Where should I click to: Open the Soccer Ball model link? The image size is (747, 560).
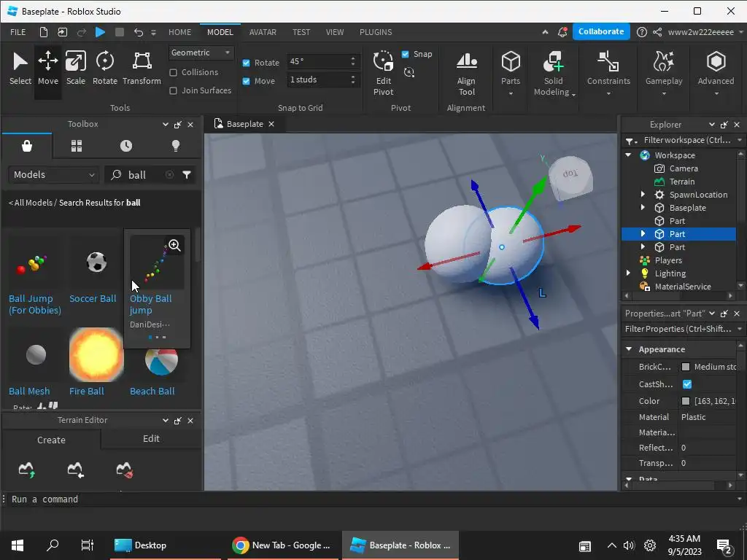[93, 298]
